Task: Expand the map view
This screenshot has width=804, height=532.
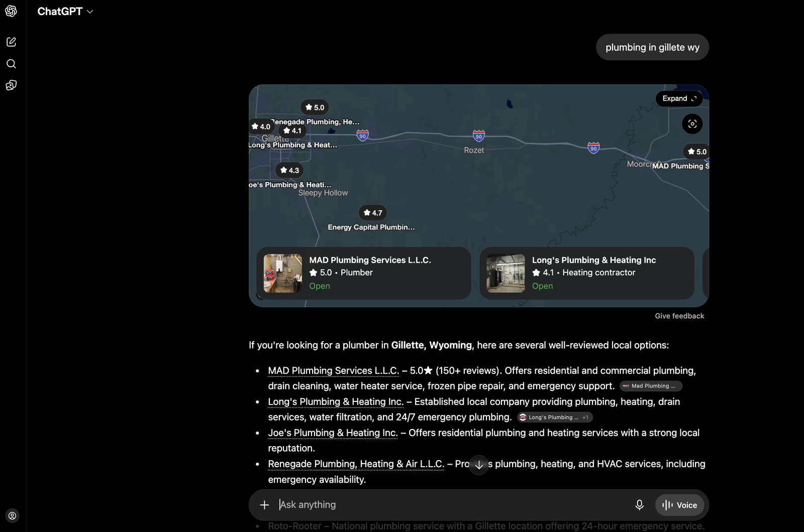Action: point(679,98)
